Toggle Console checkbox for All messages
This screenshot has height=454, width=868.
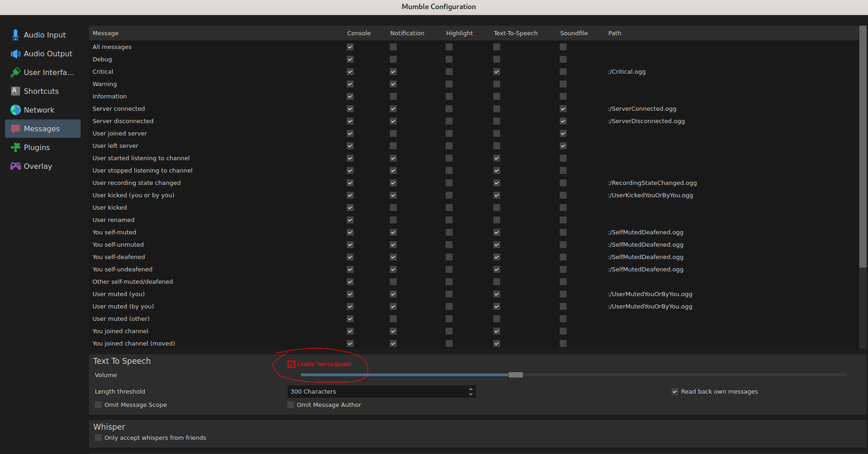[x=350, y=47]
